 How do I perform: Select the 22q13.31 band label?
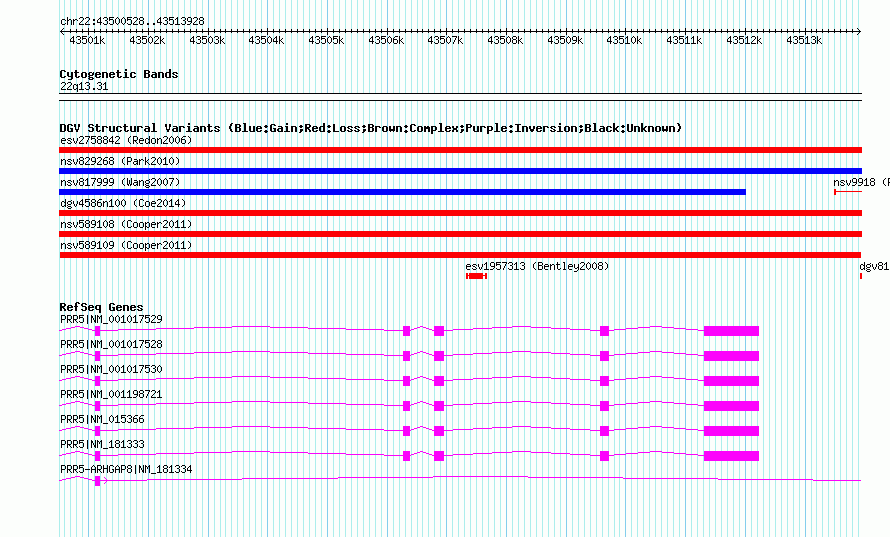(84, 86)
